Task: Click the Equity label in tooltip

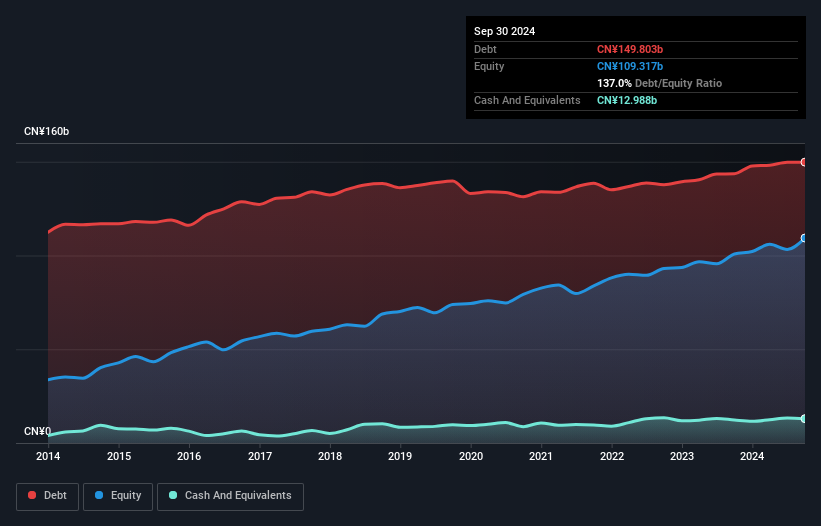Action: [489, 66]
